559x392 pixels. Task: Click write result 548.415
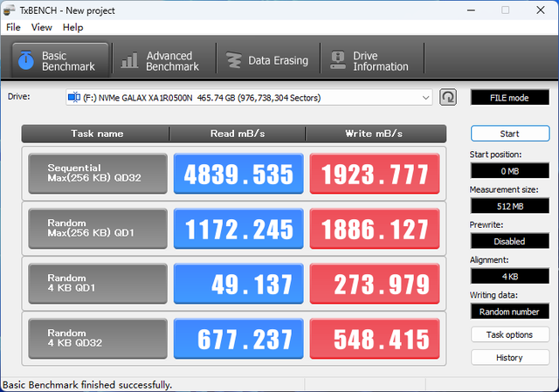[x=375, y=339]
